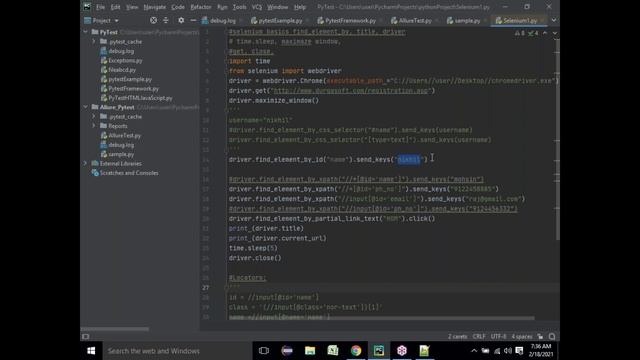Screen dimensions: 640x360
Task: Open the Windows Start menu
Action: pos(91,351)
